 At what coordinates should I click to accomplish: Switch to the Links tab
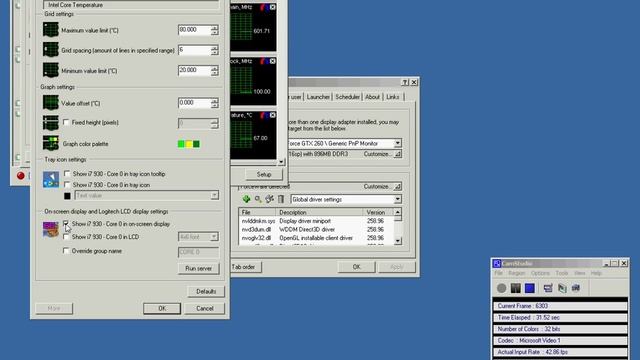[393, 97]
